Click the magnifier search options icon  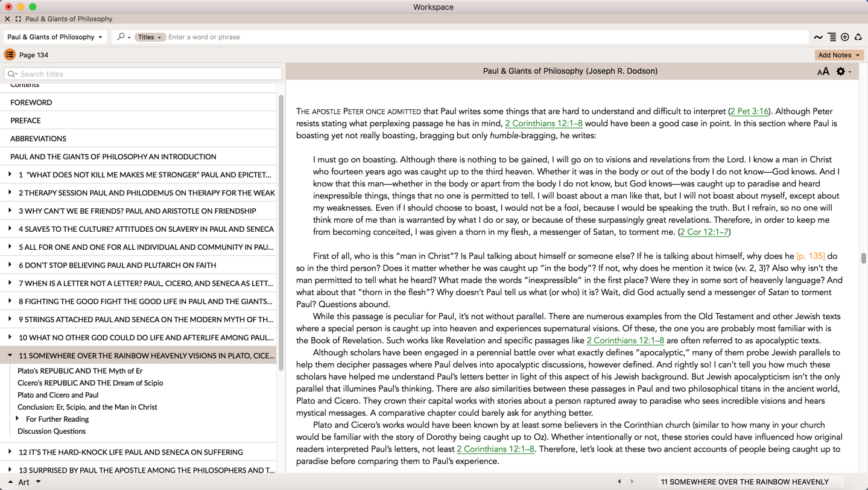(122, 37)
